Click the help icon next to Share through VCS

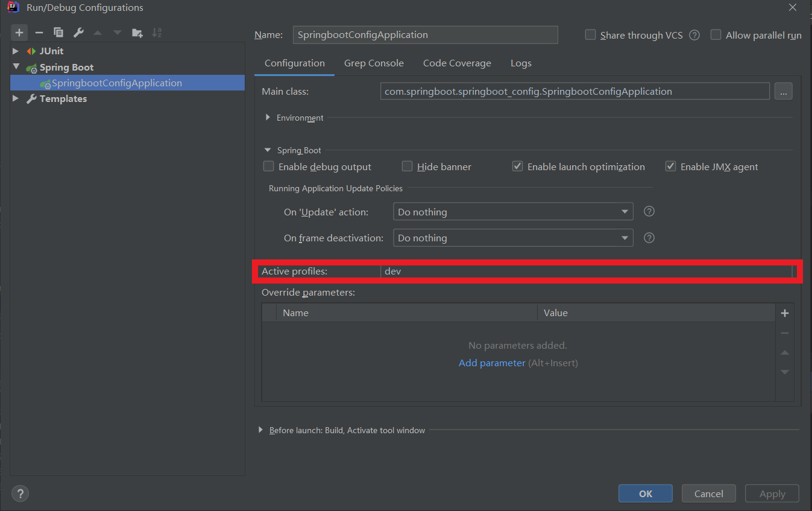click(x=694, y=35)
